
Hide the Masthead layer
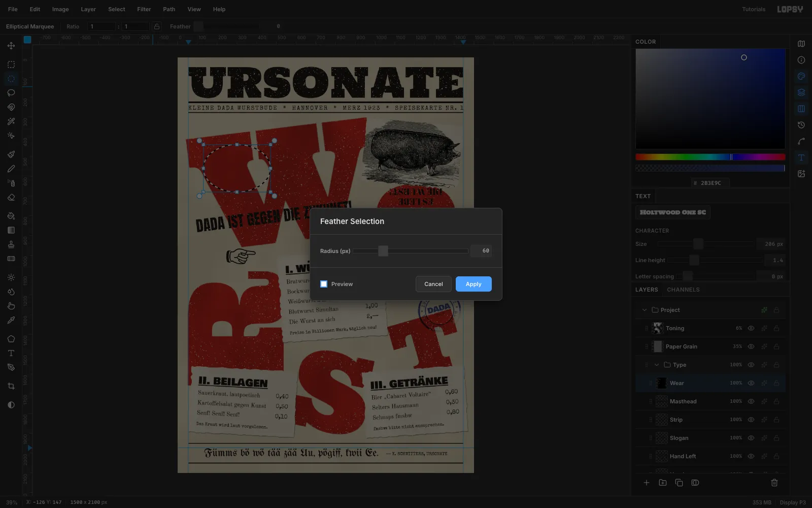751,401
